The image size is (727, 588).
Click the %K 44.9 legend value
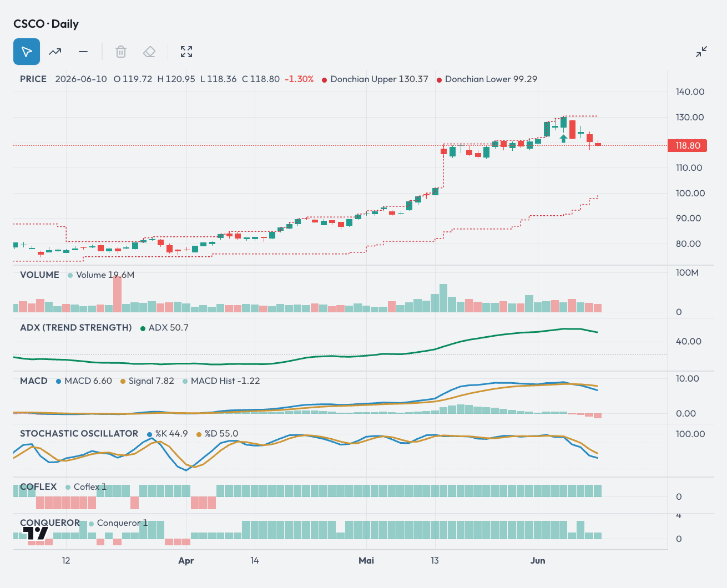point(171,433)
